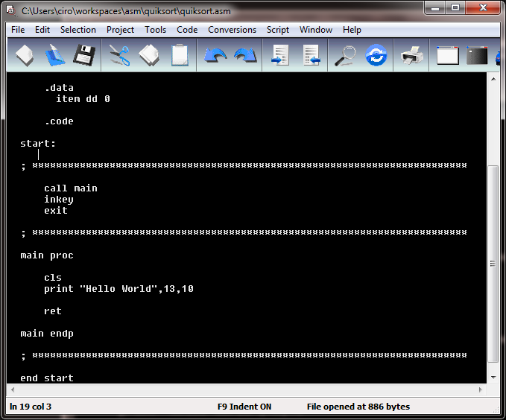The width and height of the screenshot is (506, 420).
Task: Place cursor on 'ret' line
Action: (53, 311)
